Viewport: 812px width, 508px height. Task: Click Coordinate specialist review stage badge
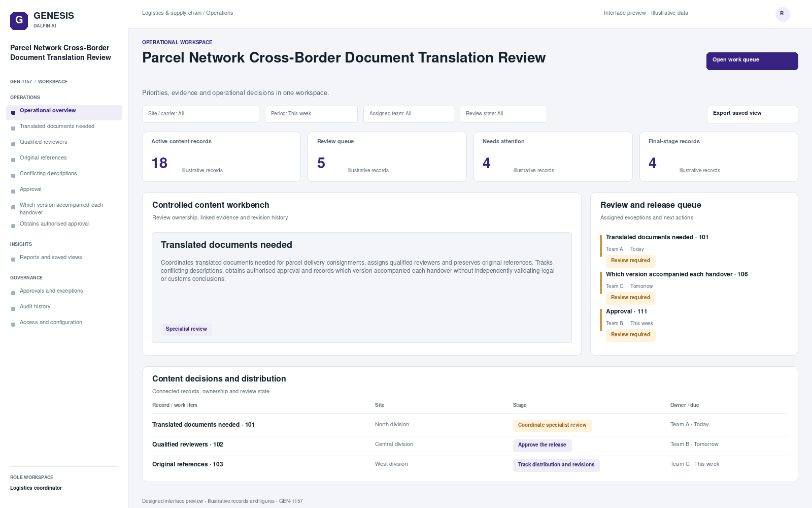tap(552, 426)
